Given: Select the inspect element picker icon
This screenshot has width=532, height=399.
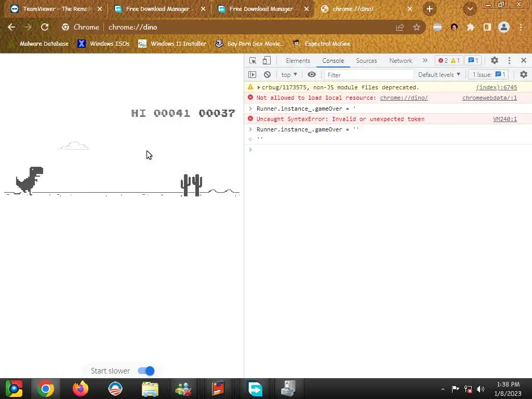Looking at the screenshot, I should click(x=252, y=60).
